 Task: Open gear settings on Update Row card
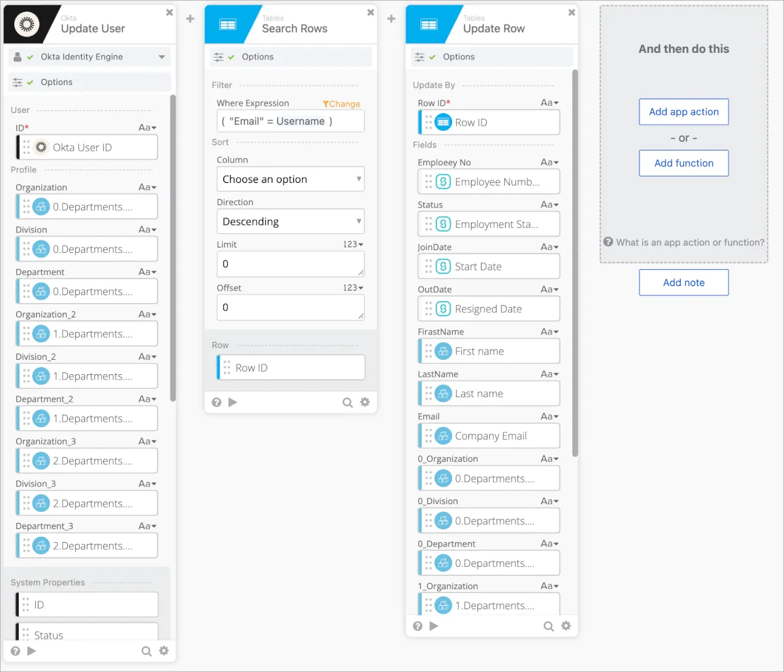pyautogui.click(x=566, y=626)
